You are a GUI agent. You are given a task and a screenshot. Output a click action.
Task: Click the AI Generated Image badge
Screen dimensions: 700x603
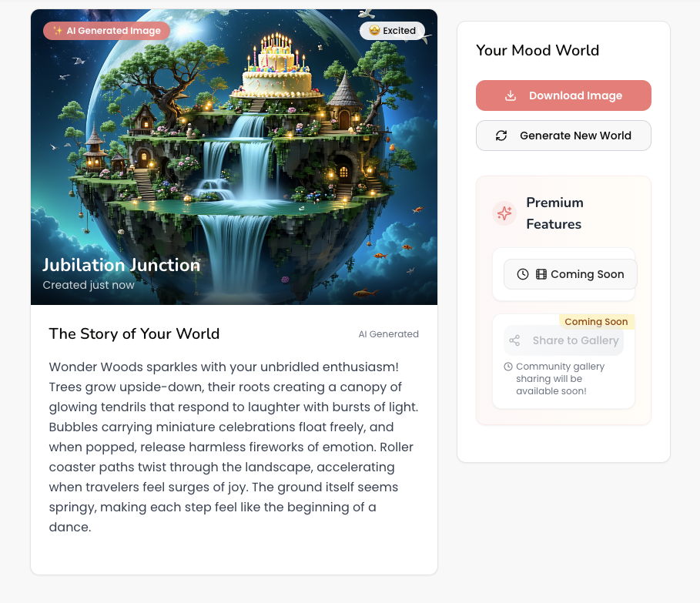107,30
